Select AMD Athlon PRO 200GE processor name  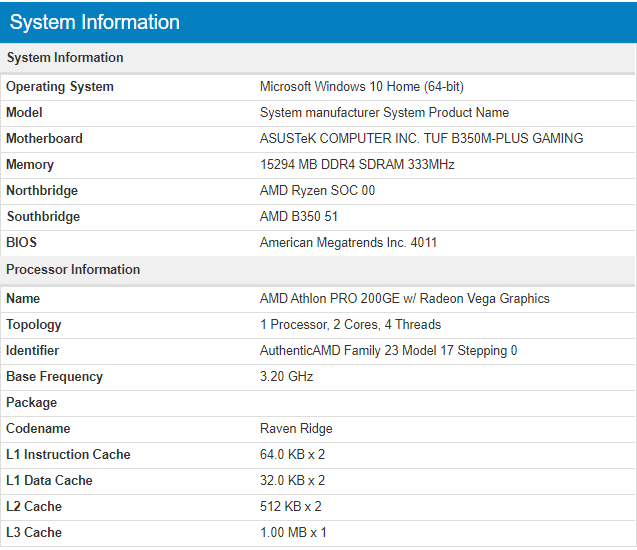coord(405,299)
